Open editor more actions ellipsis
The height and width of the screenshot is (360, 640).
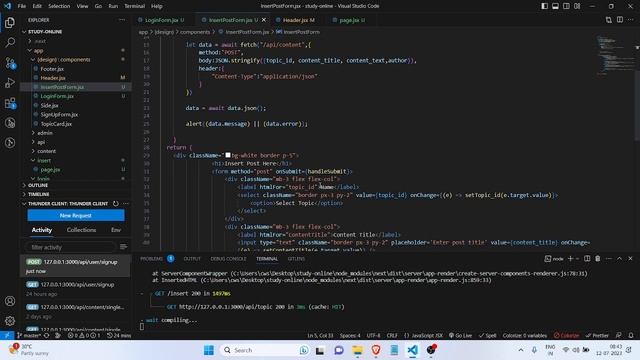pos(631,20)
